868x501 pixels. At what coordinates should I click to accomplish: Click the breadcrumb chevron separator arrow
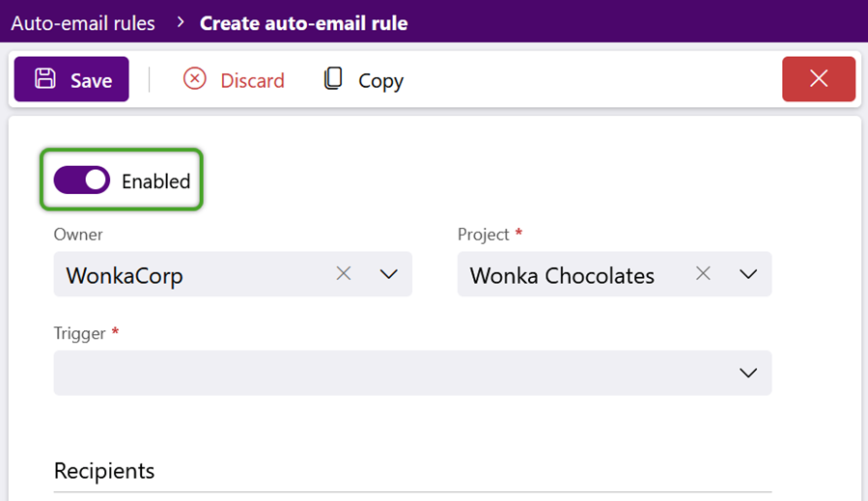(180, 23)
